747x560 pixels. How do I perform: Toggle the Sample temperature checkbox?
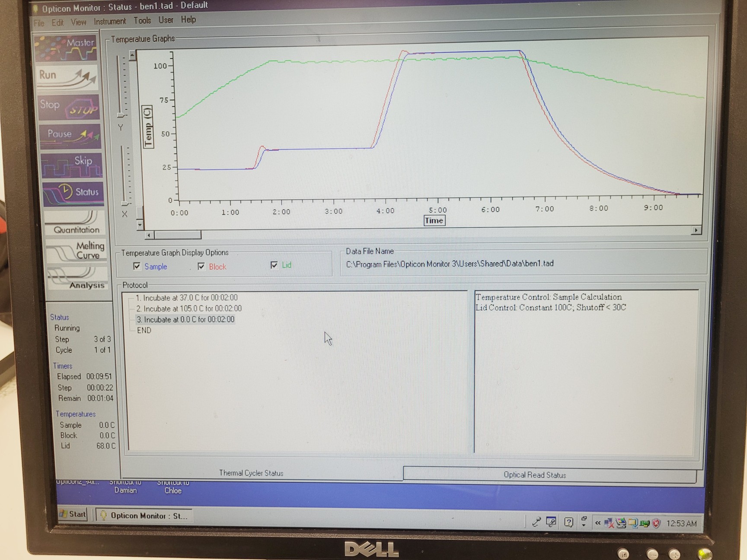137,266
